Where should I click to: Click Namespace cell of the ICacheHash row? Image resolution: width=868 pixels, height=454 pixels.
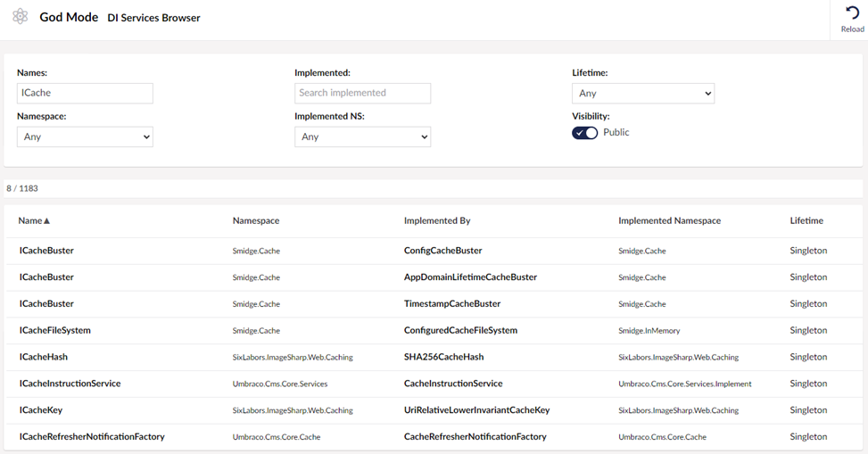(x=293, y=357)
